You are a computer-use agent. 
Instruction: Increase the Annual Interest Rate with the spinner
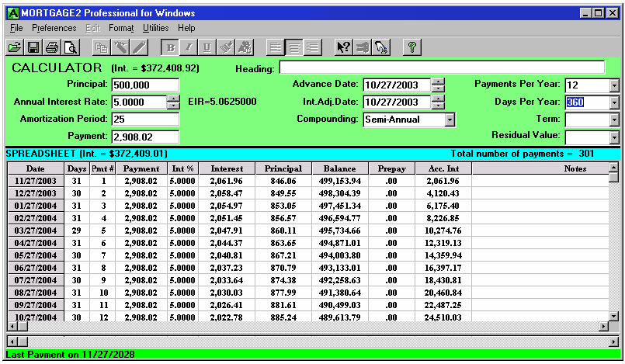(x=173, y=99)
